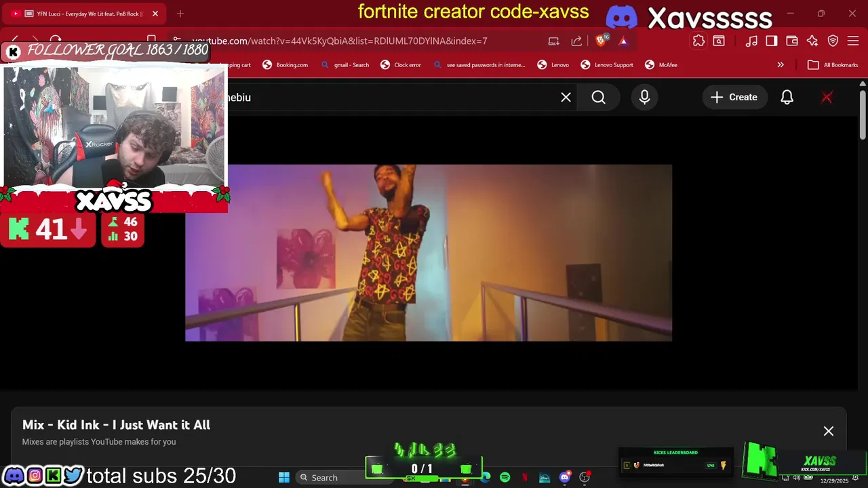Click the voice search microphone button
This screenshot has height=488, width=868.
(644, 98)
